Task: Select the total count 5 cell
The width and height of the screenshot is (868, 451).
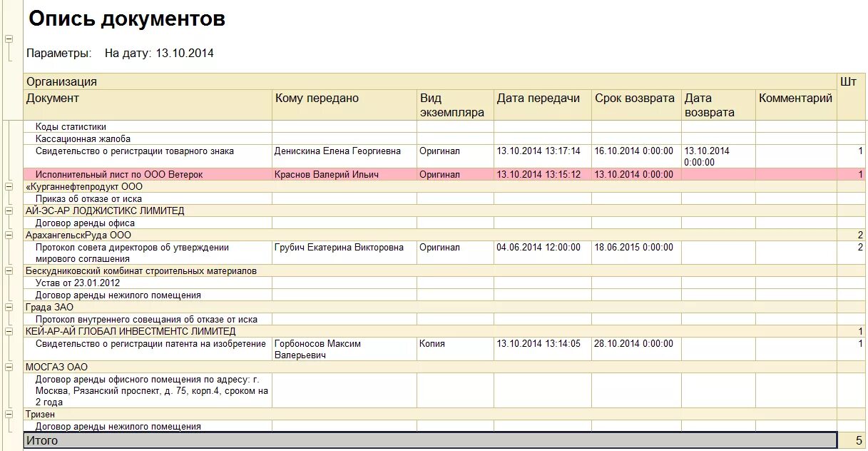Action: coord(852,440)
